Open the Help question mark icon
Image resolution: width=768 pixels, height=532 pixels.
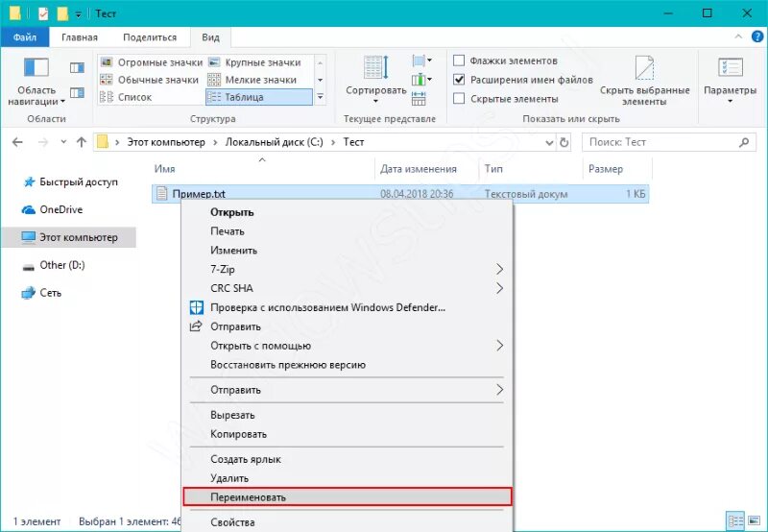[757, 36]
